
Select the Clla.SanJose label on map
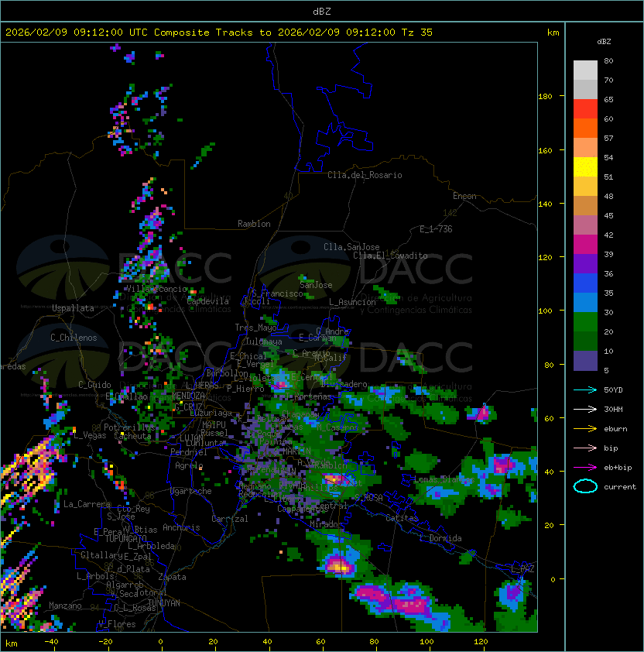click(351, 247)
